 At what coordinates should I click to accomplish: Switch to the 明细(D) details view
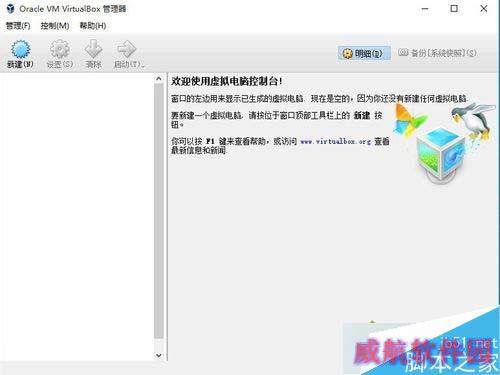pyautogui.click(x=364, y=53)
